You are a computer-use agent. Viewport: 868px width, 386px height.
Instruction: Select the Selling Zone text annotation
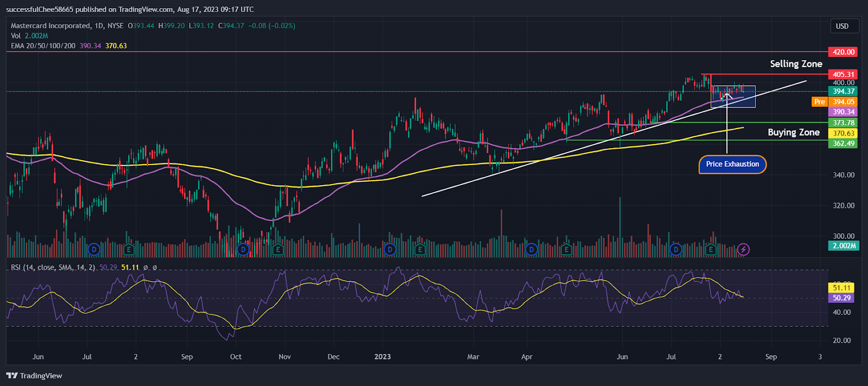tap(796, 64)
